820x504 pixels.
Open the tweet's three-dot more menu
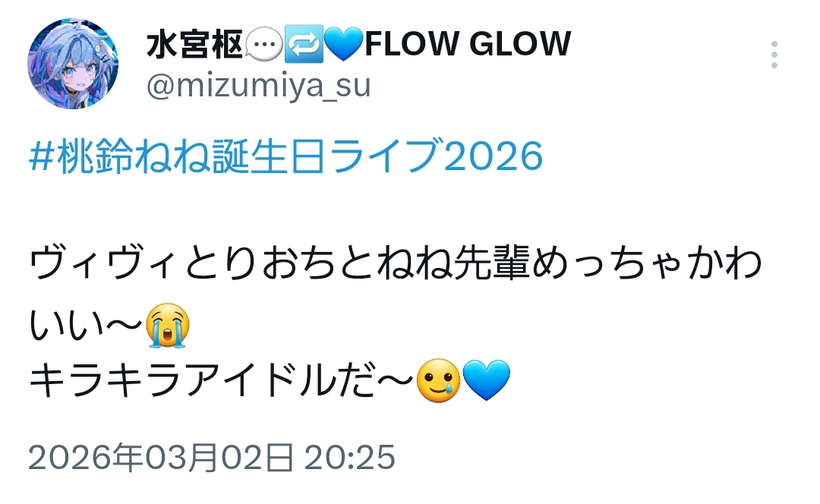[x=774, y=54]
